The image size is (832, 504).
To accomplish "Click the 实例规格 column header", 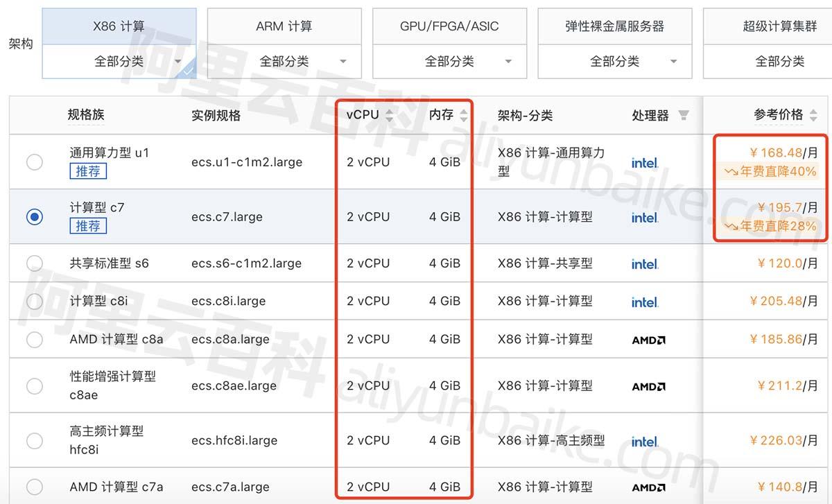I will tap(216, 116).
